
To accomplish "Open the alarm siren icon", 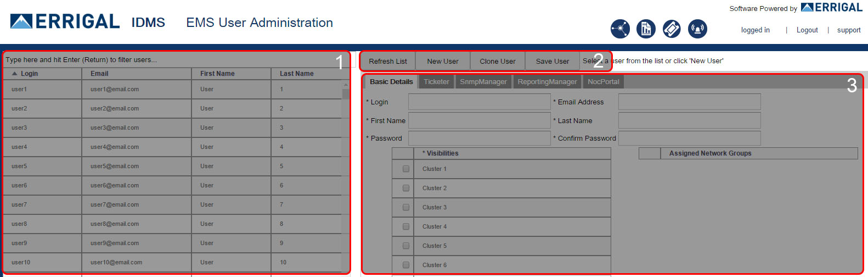I will tap(697, 29).
